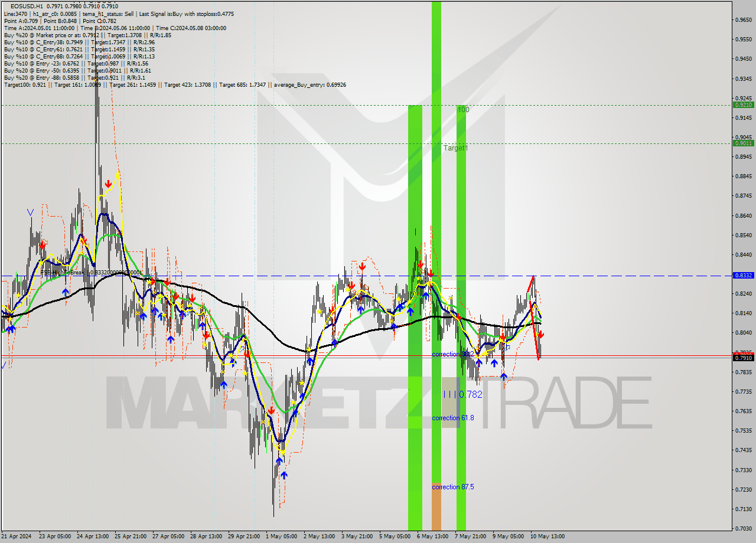The height and width of the screenshot is (543, 756).
Task: Click the 0.9450 price axis label
Action: [743, 59]
